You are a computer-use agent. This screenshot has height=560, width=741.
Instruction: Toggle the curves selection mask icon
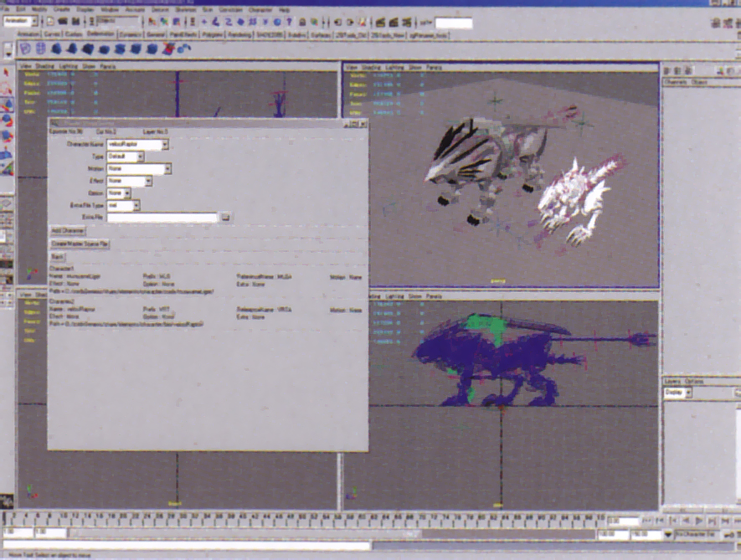229,22
